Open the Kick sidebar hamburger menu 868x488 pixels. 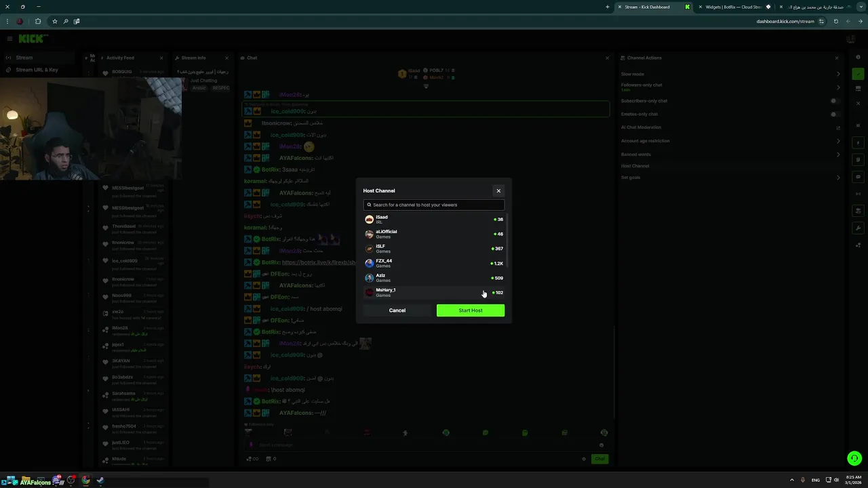click(x=9, y=39)
